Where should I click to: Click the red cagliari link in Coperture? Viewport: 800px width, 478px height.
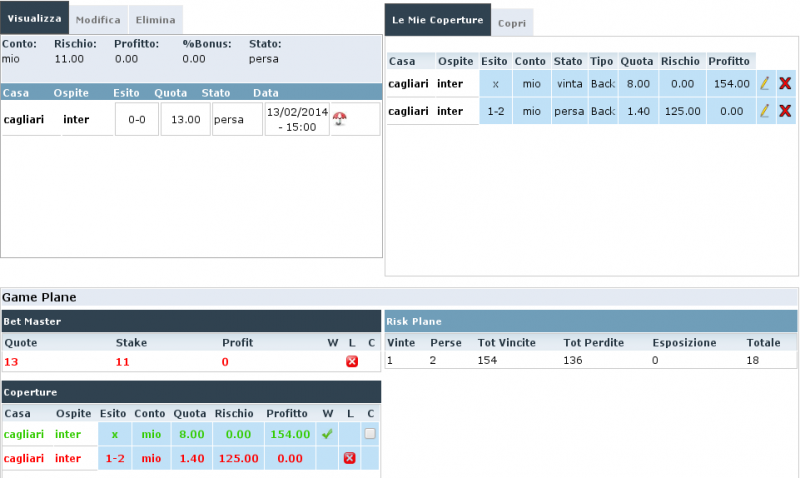(x=26, y=458)
